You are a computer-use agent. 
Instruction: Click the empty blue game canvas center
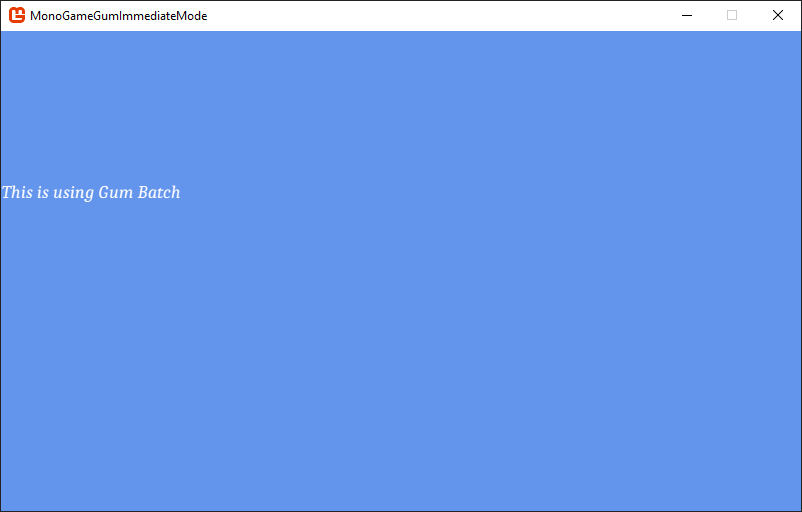(400, 300)
